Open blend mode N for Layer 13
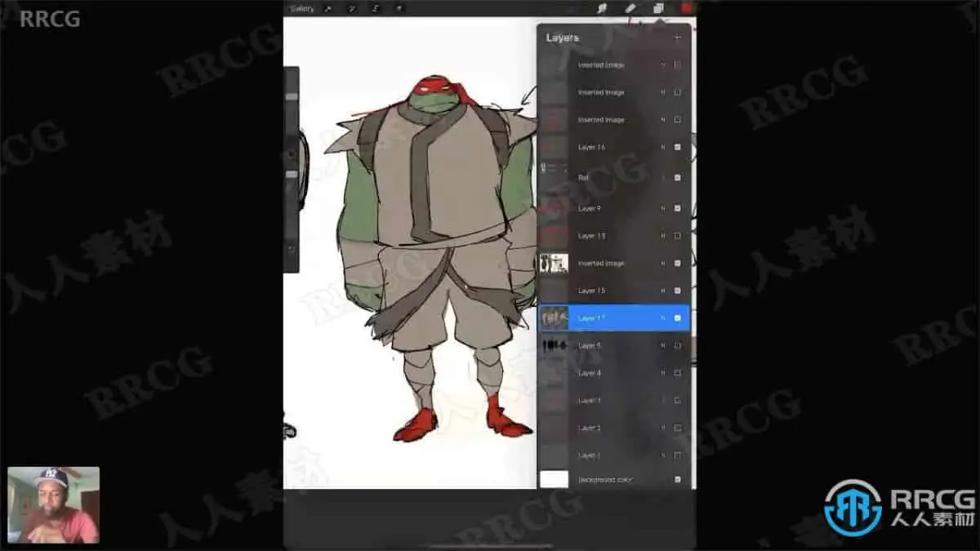Screen dimensions: 980x551 click(662, 236)
